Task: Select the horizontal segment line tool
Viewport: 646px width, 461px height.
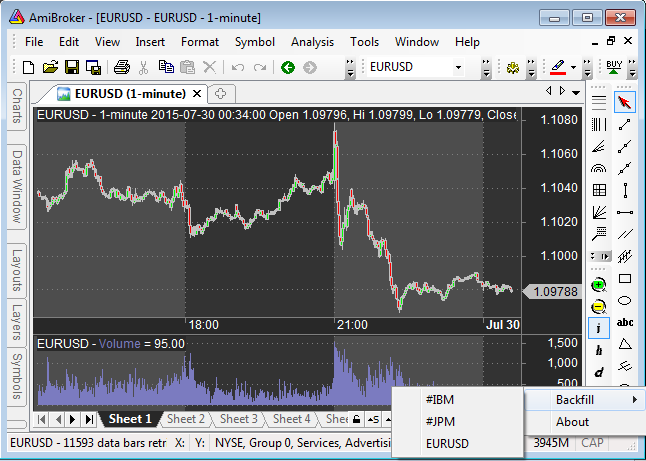Action: [625, 213]
